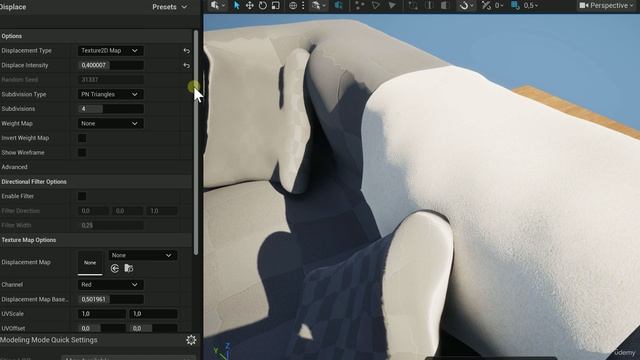640x360 pixels.
Task: Open the three-dot viewport toolbar menu
Action: [303, 6]
